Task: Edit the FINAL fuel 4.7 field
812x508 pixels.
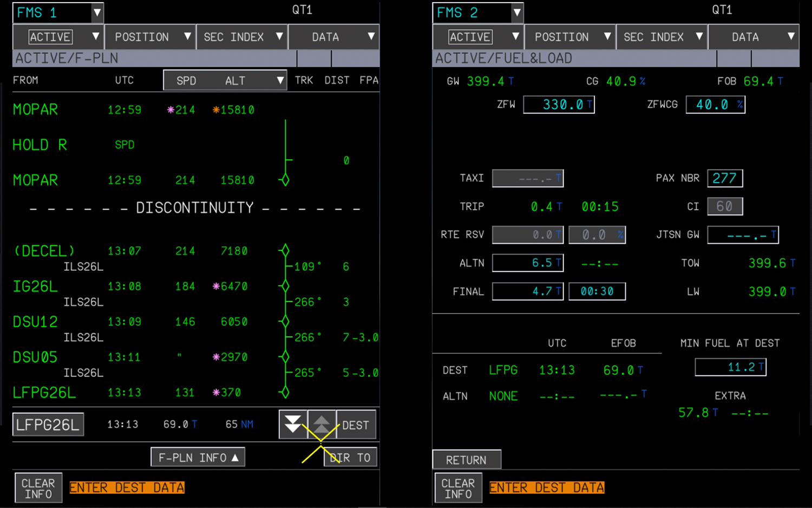Action: point(528,291)
